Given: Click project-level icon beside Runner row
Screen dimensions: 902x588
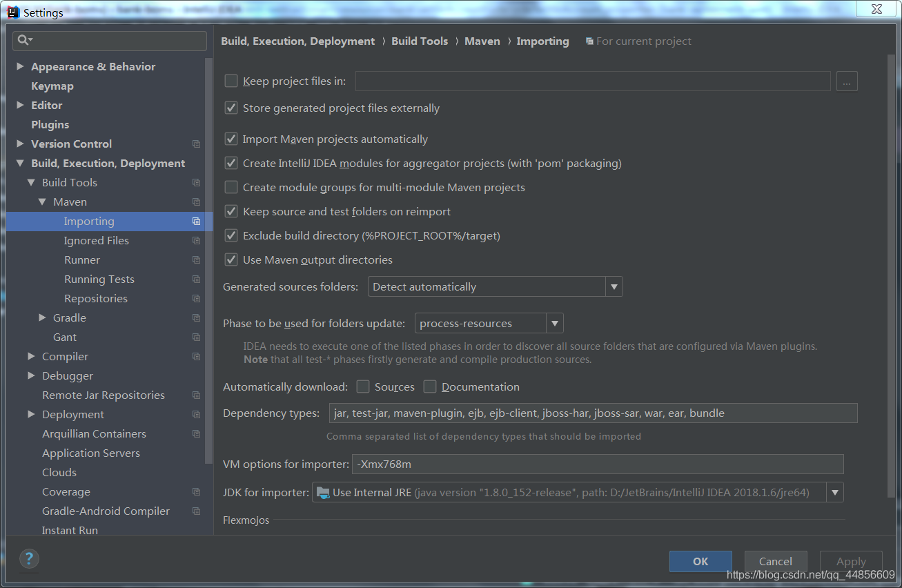Looking at the screenshot, I should pos(196,260).
